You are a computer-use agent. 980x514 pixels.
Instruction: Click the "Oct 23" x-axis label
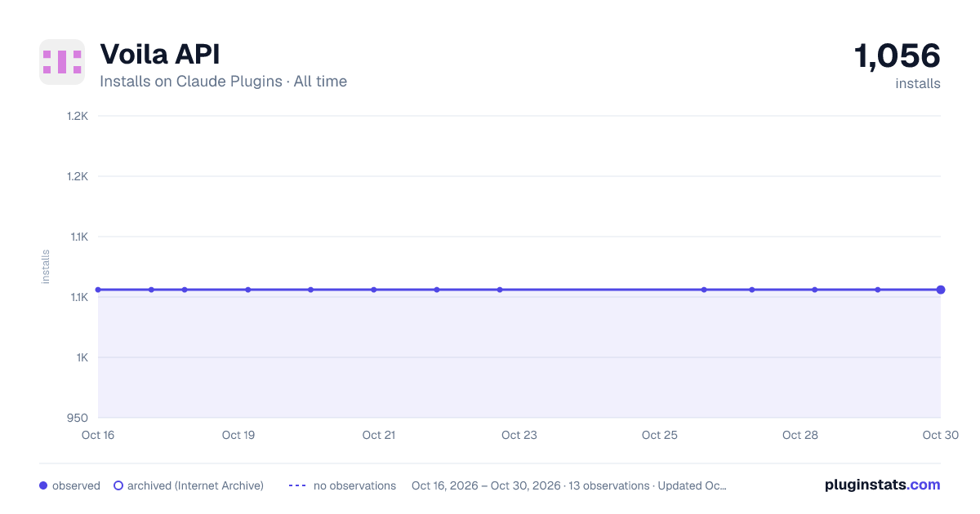coord(519,435)
